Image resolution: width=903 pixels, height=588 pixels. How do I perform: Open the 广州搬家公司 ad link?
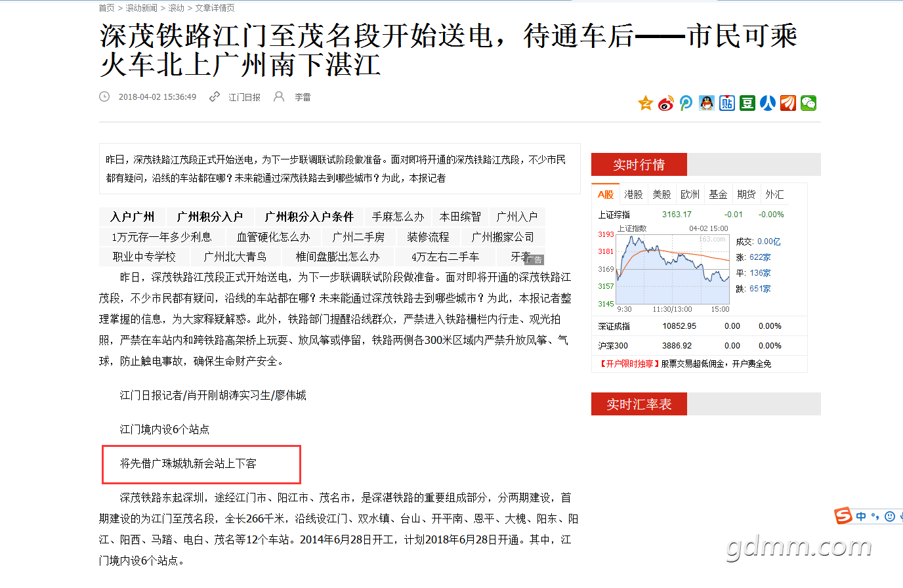click(503, 237)
